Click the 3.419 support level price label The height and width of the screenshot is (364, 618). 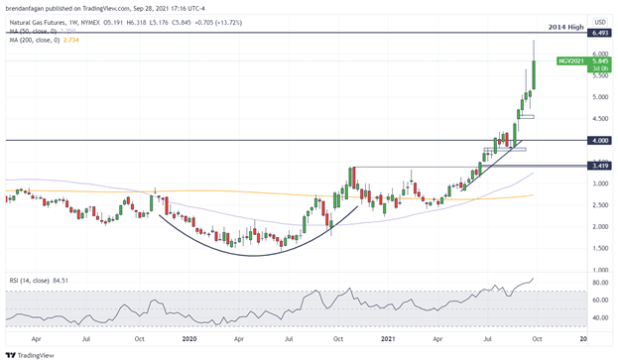click(x=599, y=166)
